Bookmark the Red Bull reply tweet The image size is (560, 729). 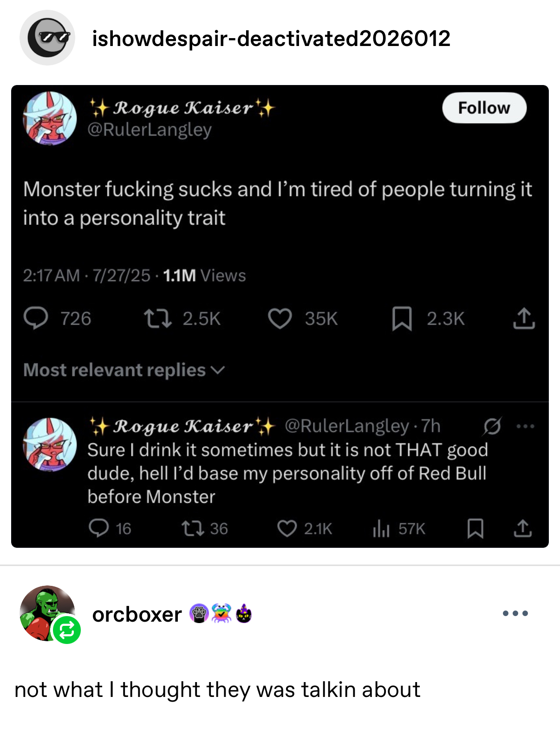coord(475,528)
